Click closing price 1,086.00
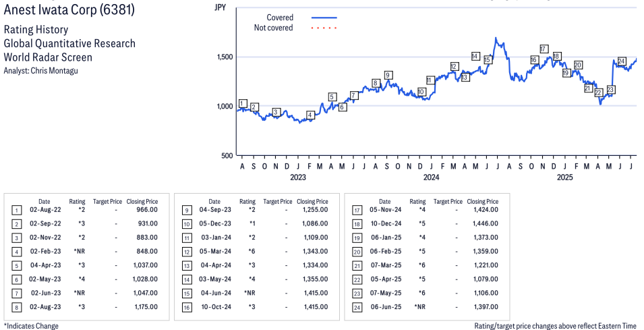The image size is (644, 330). tap(316, 223)
